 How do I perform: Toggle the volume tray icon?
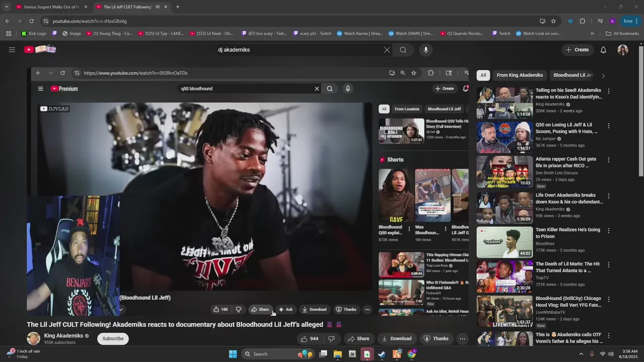coord(611,354)
